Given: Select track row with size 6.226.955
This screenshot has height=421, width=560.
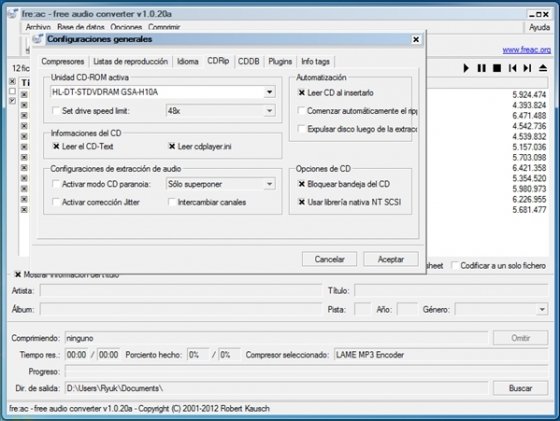Looking at the screenshot, I should pyautogui.click(x=529, y=199).
